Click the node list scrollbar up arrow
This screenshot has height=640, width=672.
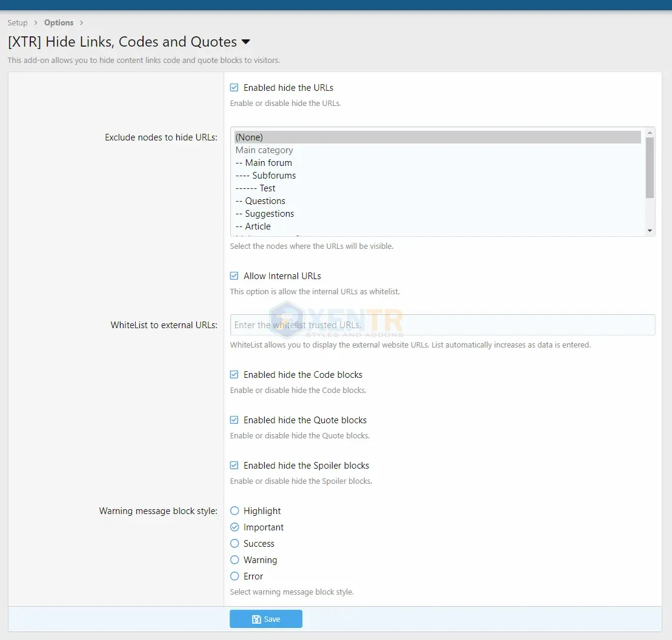tap(650, 133)
